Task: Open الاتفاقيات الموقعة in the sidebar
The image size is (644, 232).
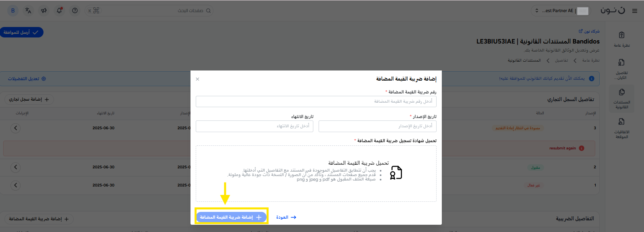Action: [621, 128]
